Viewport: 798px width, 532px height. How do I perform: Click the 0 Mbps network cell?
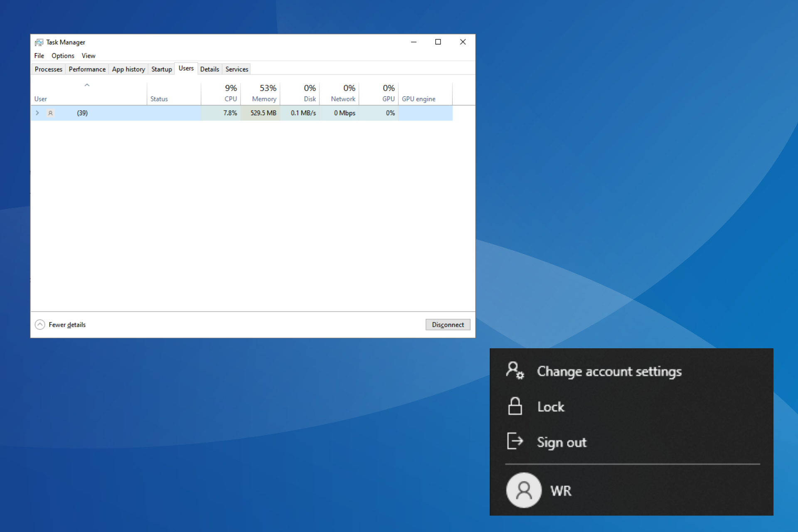tap(339, 113)
